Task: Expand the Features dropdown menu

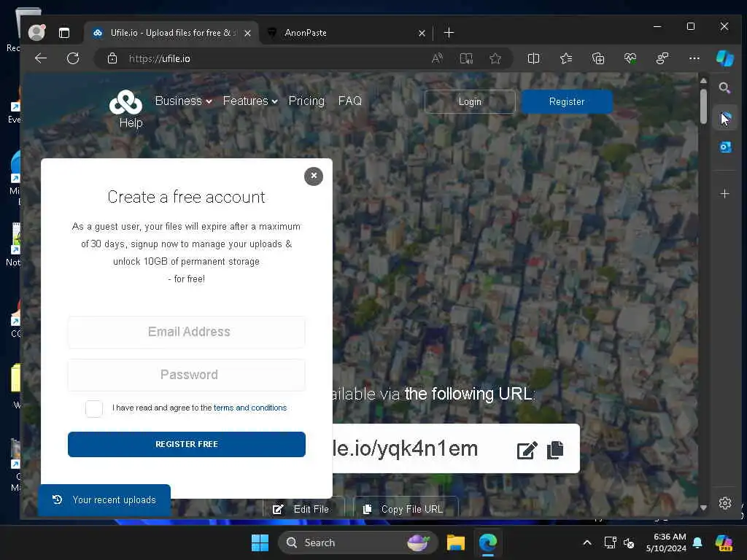Action: [250, 101]
